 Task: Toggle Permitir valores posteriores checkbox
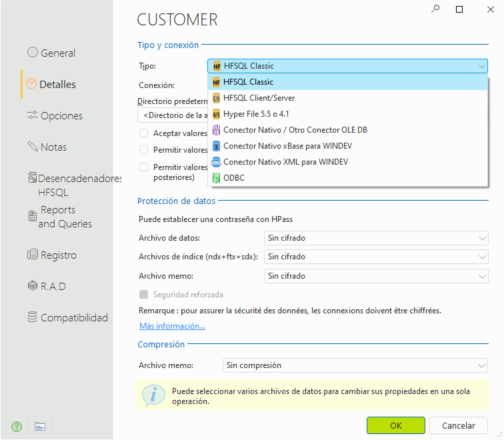[x=144, y=167]
